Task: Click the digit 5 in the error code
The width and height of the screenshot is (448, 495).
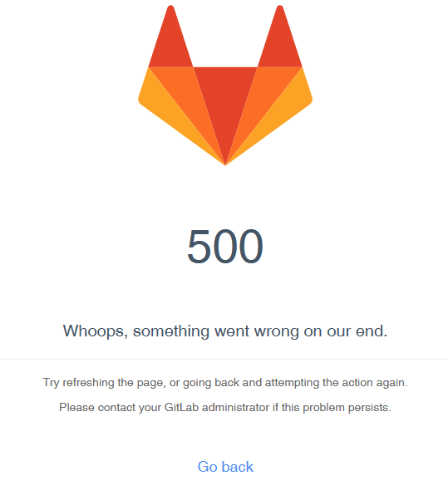Action: pos(199,246)
